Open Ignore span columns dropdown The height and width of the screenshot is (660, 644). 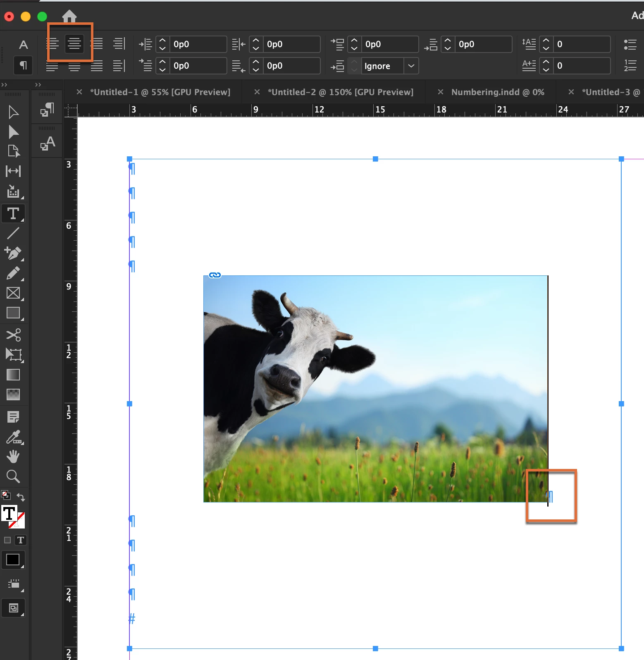(x=411, y=66)
